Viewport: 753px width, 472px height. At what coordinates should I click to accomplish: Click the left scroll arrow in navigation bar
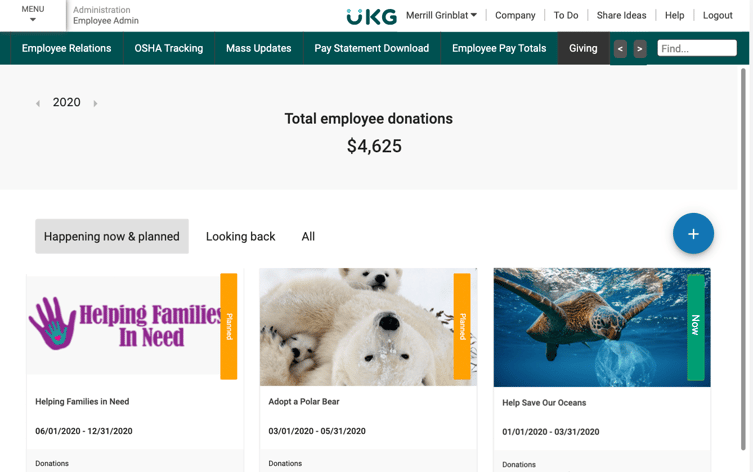pos(620,48)
